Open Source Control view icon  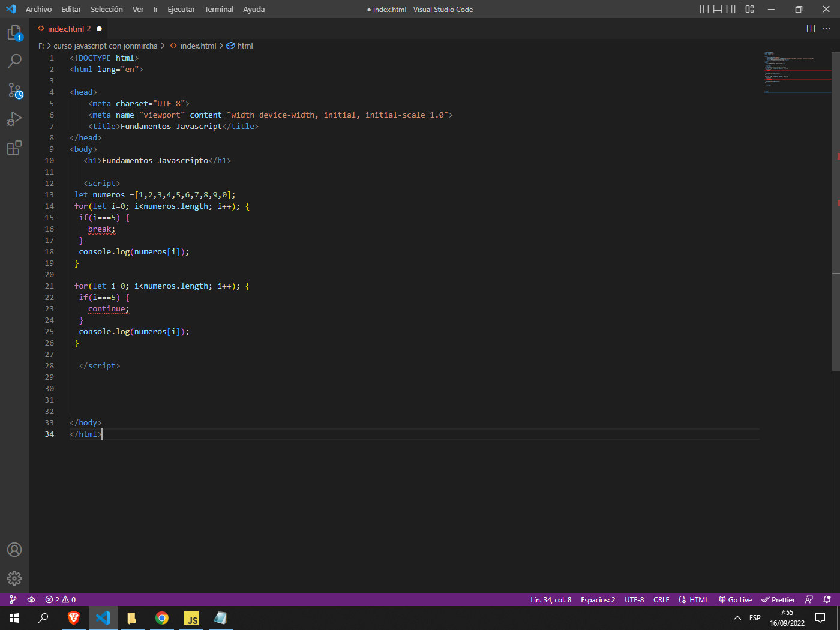[14, 90]
